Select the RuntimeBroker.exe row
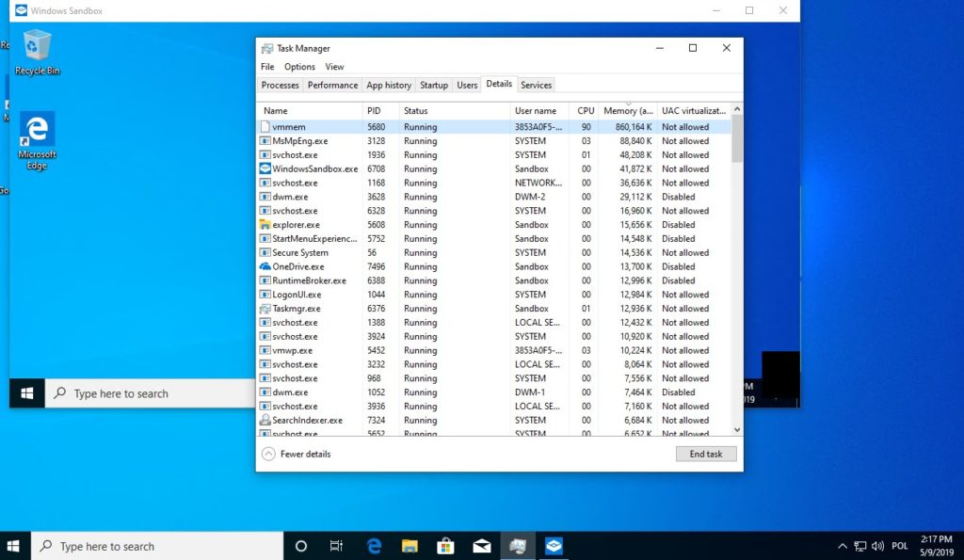 [x=494, y=280]
